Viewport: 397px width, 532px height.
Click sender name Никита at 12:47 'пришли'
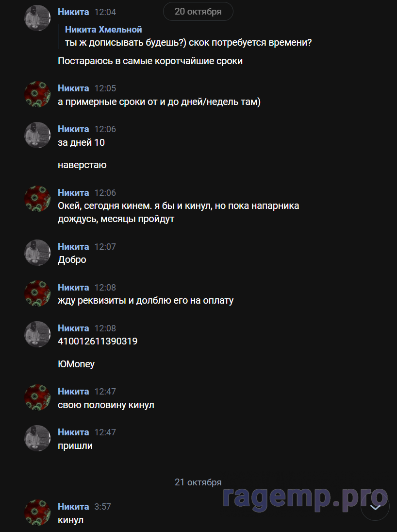point(73,432)
